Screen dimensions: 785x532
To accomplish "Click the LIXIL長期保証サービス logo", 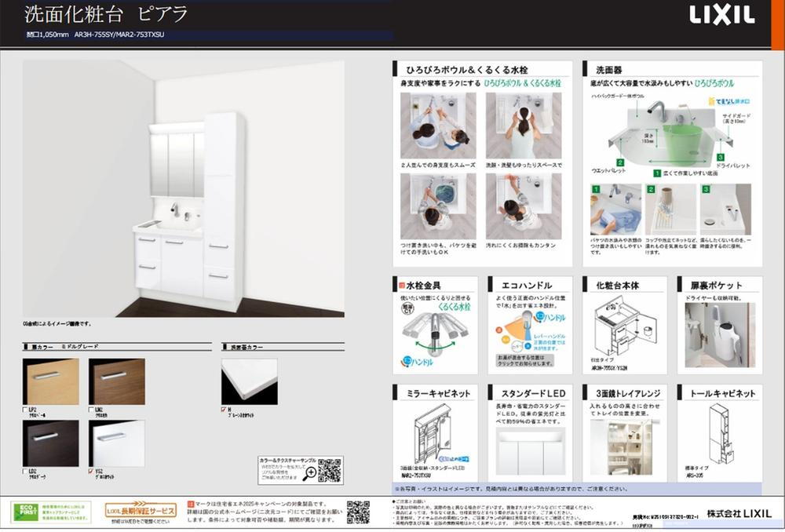I will pos(141,510).
